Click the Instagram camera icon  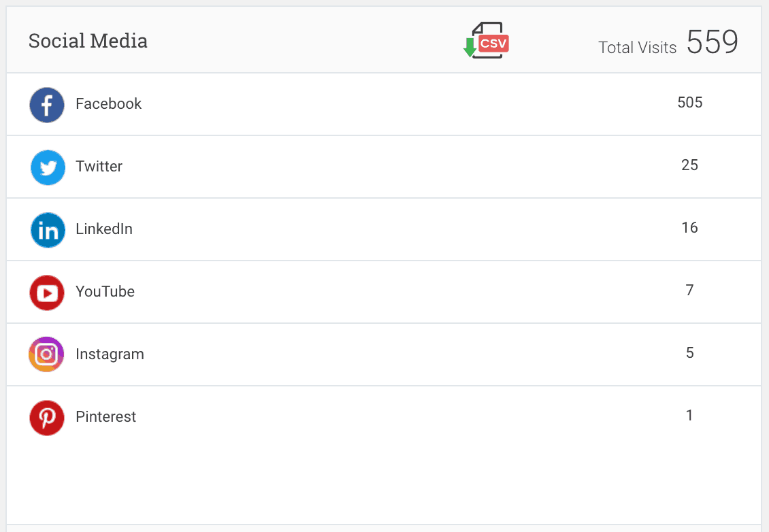(46, 354)
